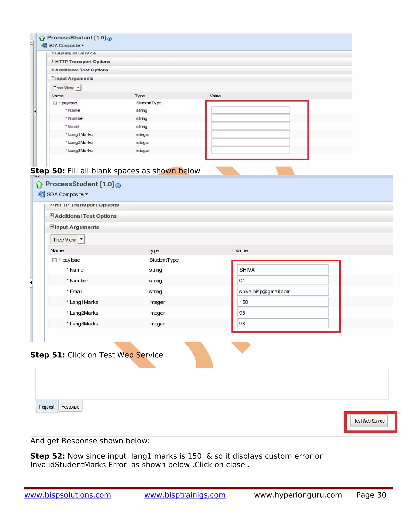Click lower ProcessStudent green home arrow icon

(x=39, y=185)
